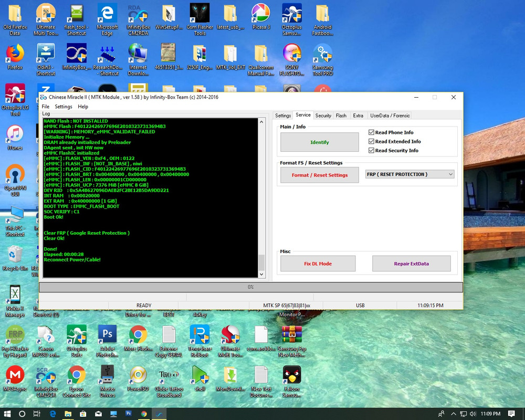
Task: Click the taskbar clock showing 11:09 PM
Action: click(x=490, y=414)
